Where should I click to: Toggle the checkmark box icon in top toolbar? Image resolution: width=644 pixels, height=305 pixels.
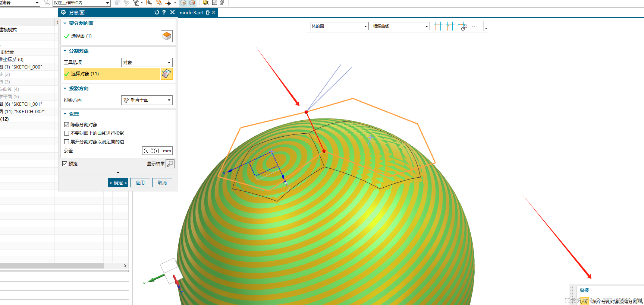(x=214, y=3)
